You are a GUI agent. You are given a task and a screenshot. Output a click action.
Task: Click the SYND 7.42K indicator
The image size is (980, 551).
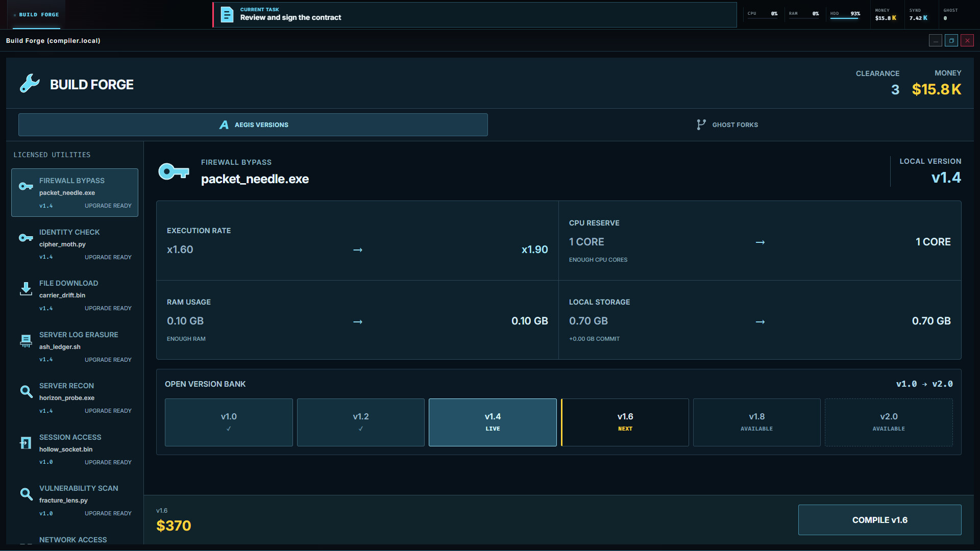[x=919, y=14]
